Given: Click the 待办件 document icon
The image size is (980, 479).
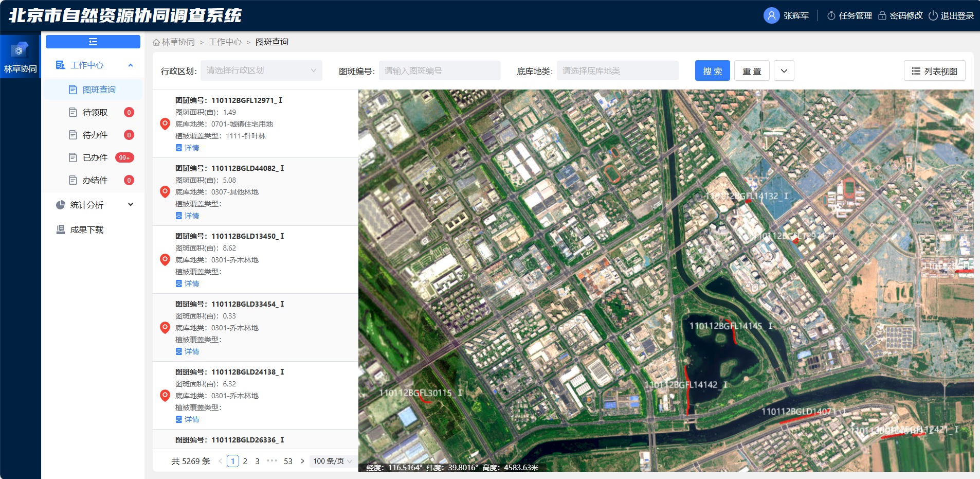Looking at the screenshot, I should [73, 135].
